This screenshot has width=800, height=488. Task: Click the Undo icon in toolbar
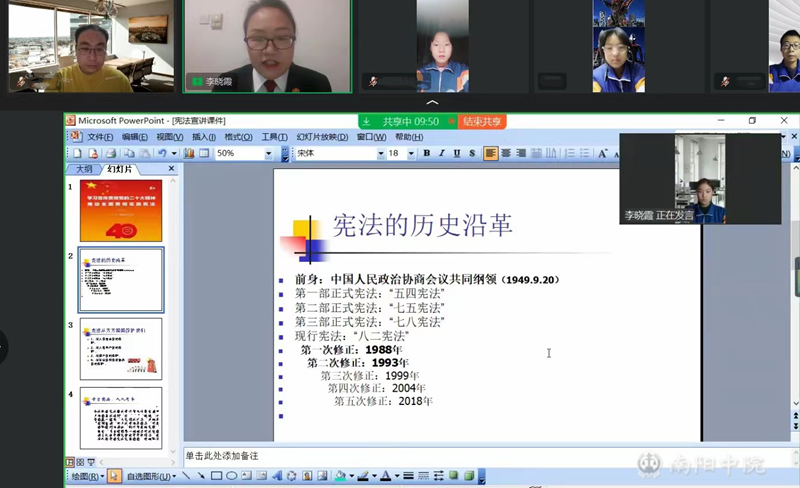(161, 154)
